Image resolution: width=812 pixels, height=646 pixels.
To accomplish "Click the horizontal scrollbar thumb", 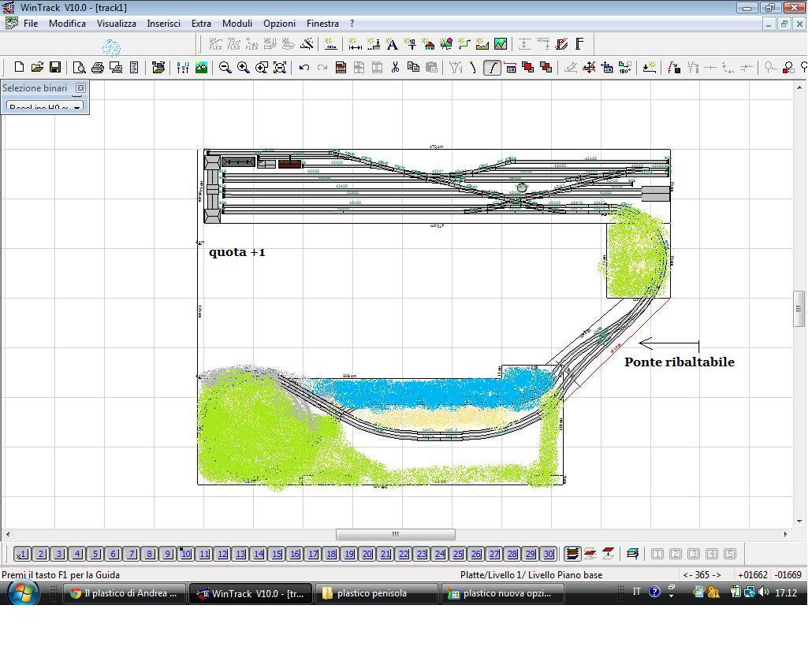I will click(x=396, y=534).
